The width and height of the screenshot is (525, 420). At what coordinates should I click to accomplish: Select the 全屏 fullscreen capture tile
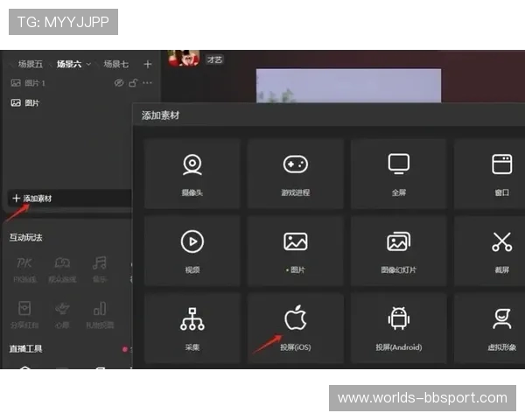(x=398, y=174)
